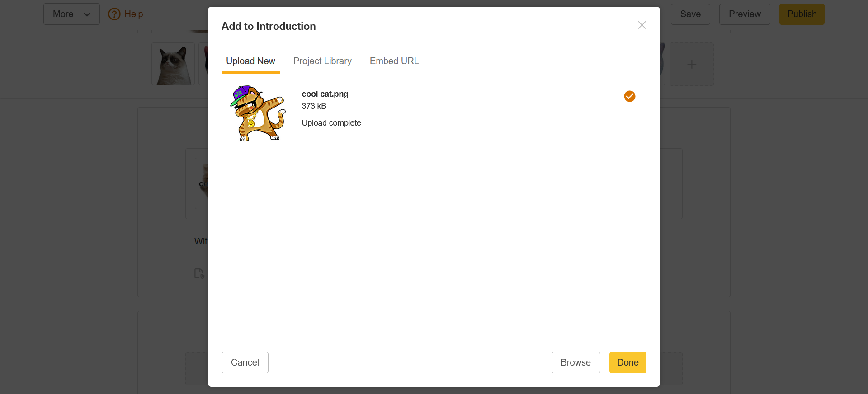Click the 373 kB file size label
Screen dimensions: 868x394
(x=314, y=106)
